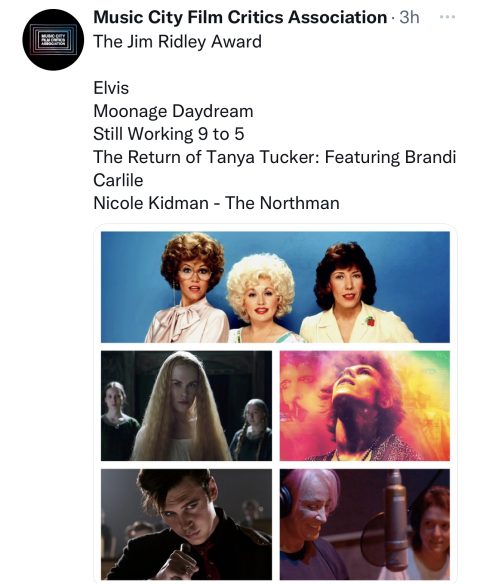
Task: Open the tweet's three-dot more menu
Action: point(447,17)
